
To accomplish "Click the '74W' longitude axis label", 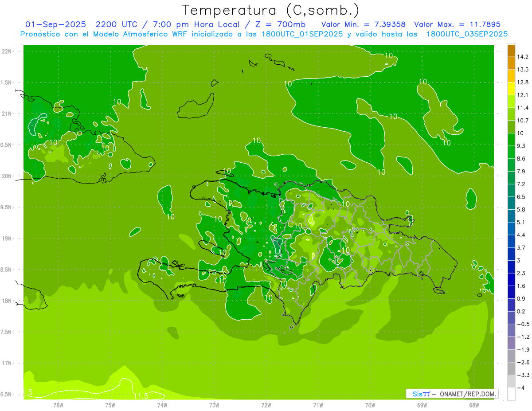I will pyautogui.click(x=162, y=405).
